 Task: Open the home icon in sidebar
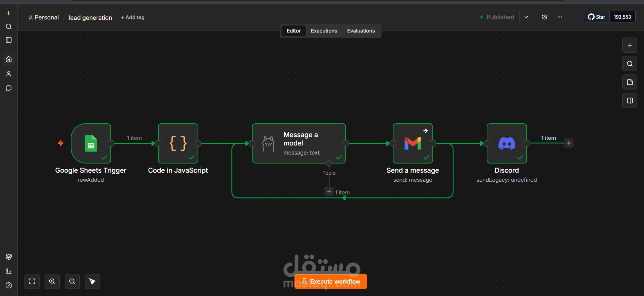point(9,59)
